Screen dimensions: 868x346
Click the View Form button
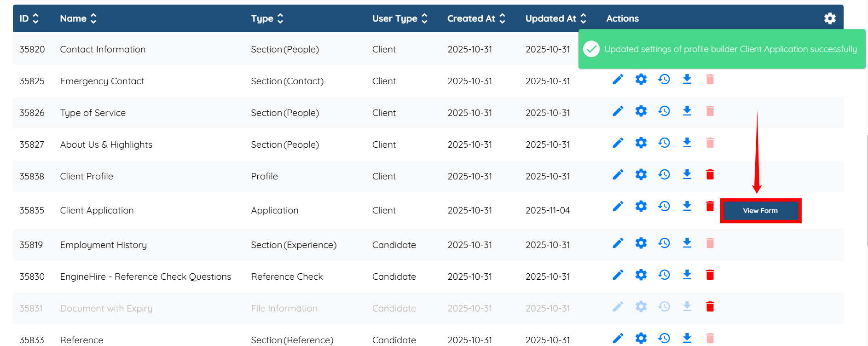[760, 211]
